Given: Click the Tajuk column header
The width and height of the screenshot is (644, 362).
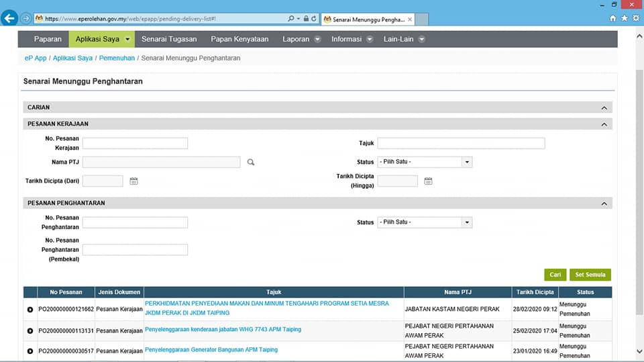Looking at the screenshot, I should [x=274, y=292].
